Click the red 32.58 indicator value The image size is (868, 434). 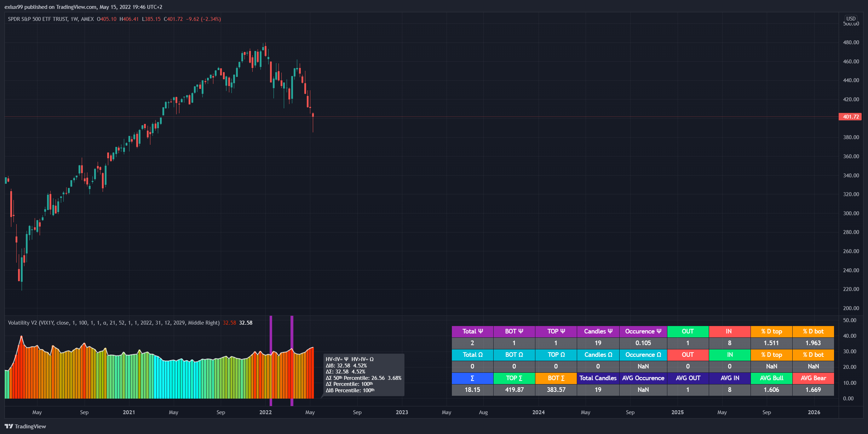tap(229, 323)
